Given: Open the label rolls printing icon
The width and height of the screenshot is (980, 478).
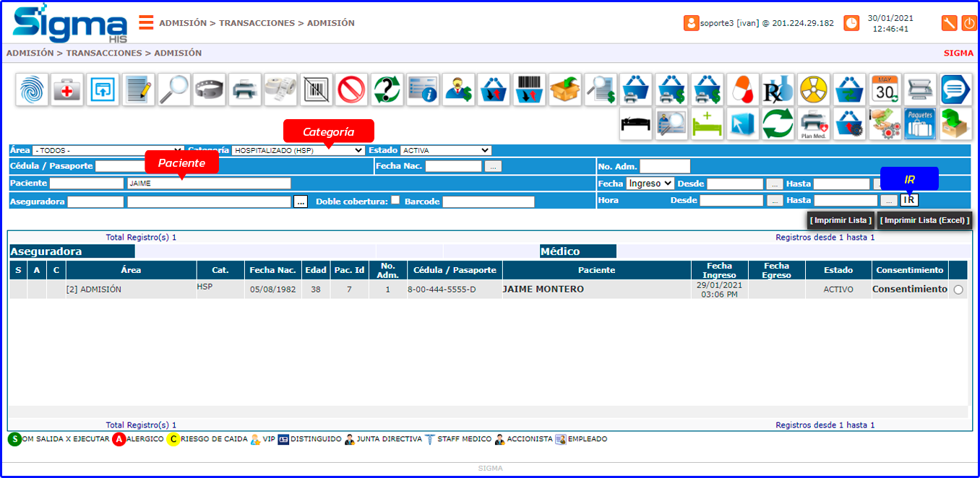Looking at the screenshot, I should pyautogui.click(x=280, y=90).
